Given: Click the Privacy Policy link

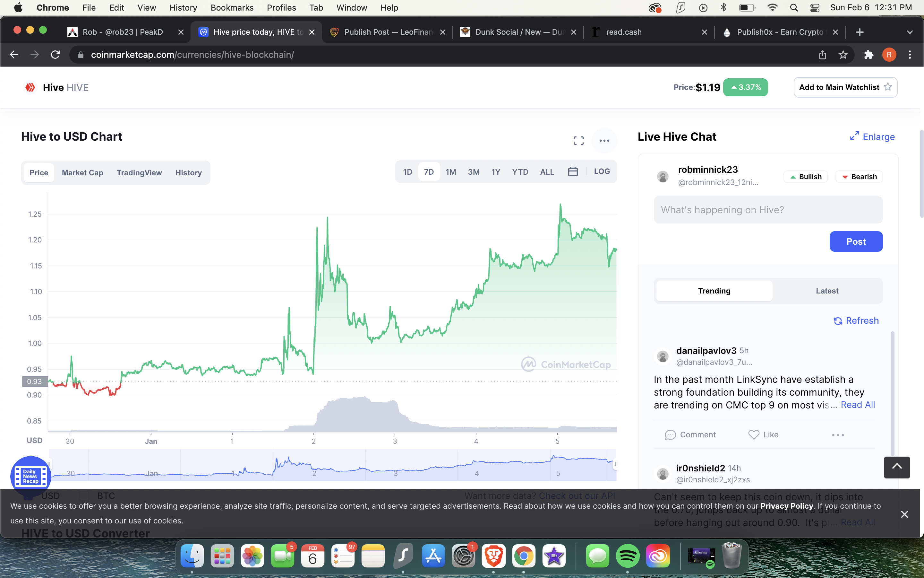Looking at the screenshot, I should click(787, 506).
